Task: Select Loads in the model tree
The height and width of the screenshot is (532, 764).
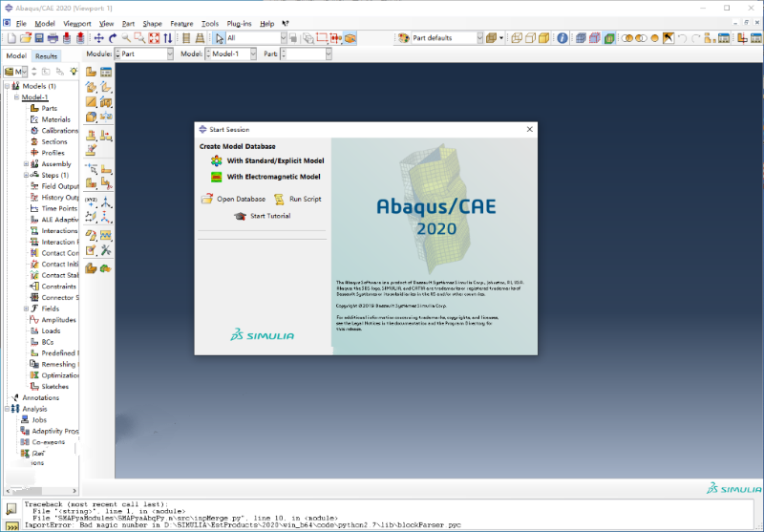Action: tap(51, 331)
